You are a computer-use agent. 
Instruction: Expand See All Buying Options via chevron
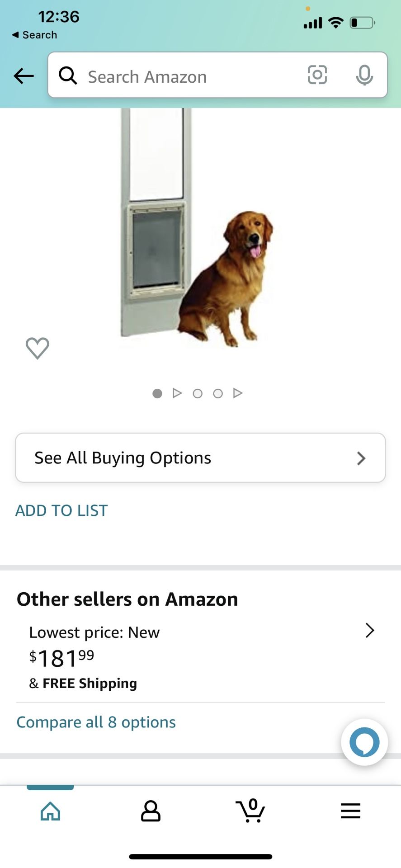361,458
